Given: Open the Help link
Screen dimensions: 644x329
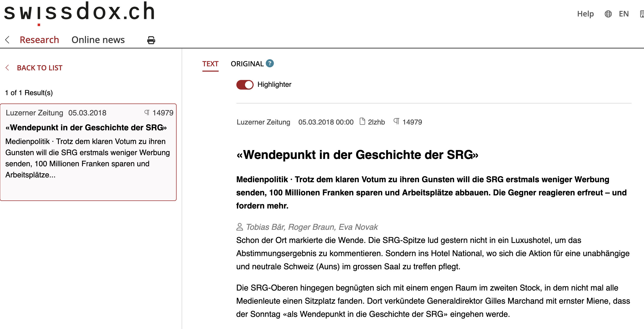Looking at the screenshot, I should click(585, 14).
